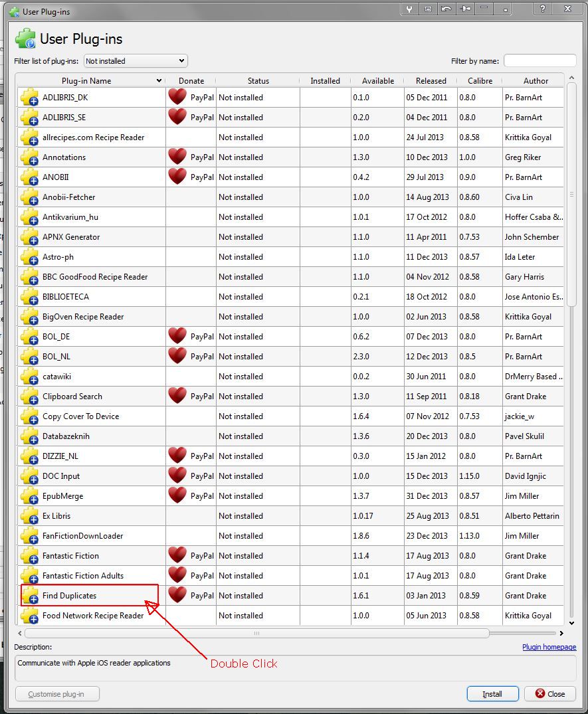Click the heart donate icon for ADLIBRIS_SE
The width and height of the screenshot is (588, 714).
[177, 117]
